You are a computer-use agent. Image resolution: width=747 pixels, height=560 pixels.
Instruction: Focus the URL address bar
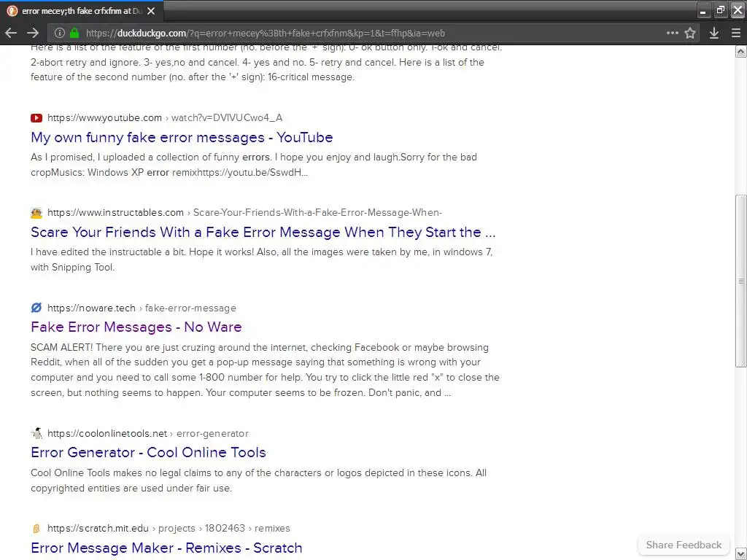373,33
